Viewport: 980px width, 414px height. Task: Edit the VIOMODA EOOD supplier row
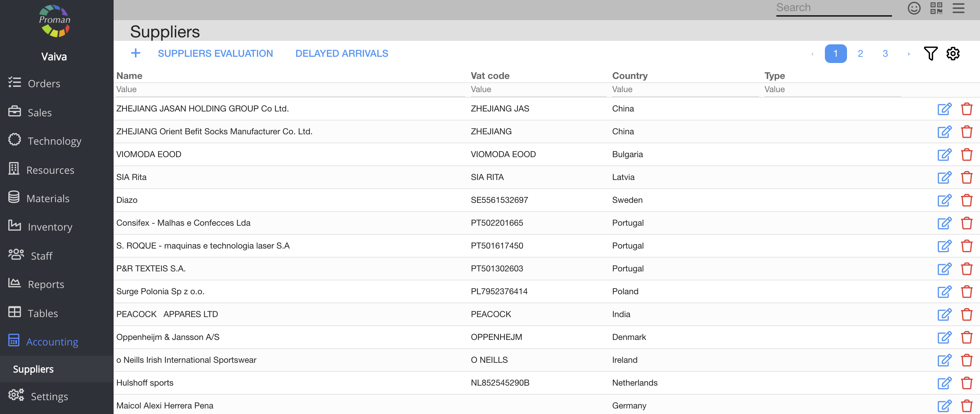pos(944,154)
